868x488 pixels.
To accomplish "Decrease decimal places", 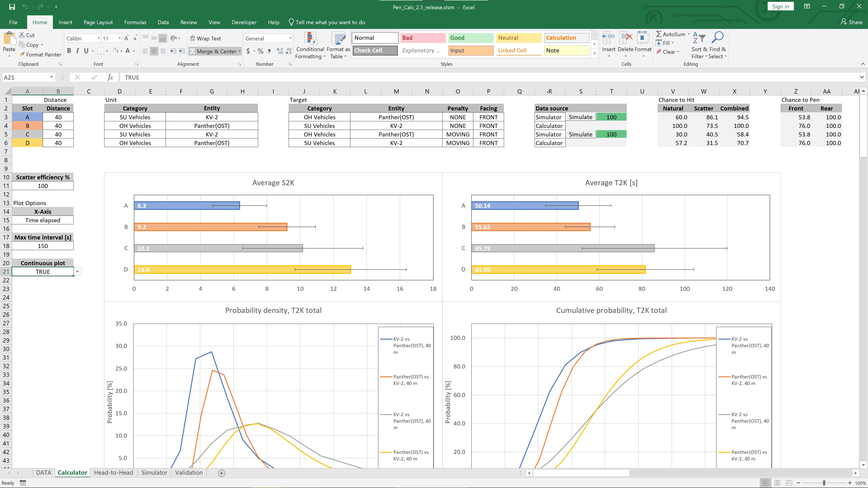I will tap(288, 51).
